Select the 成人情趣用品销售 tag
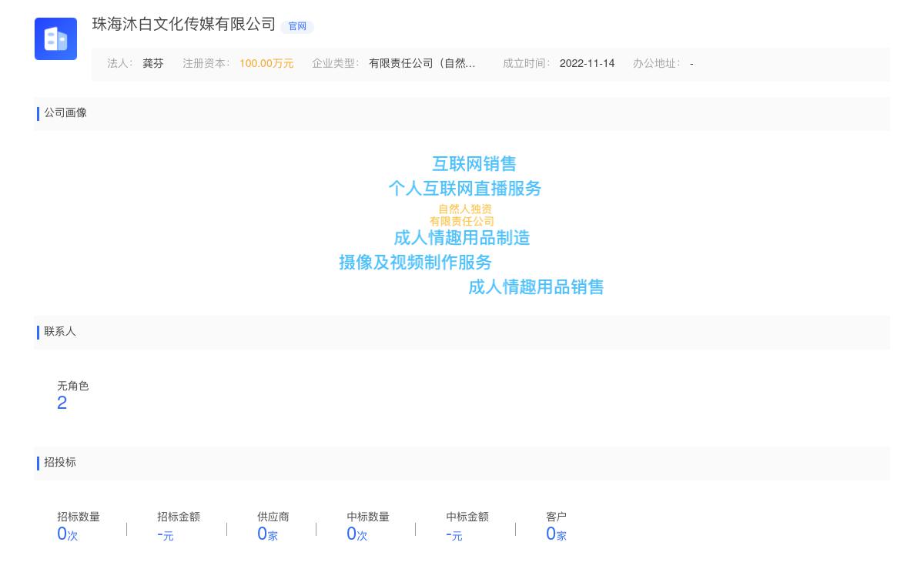This screenshot has height=579, width=924. click(536, 287)
